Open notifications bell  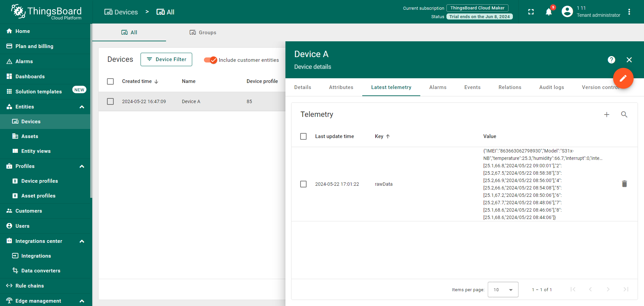pyautogui.click(x=549, y=12)
